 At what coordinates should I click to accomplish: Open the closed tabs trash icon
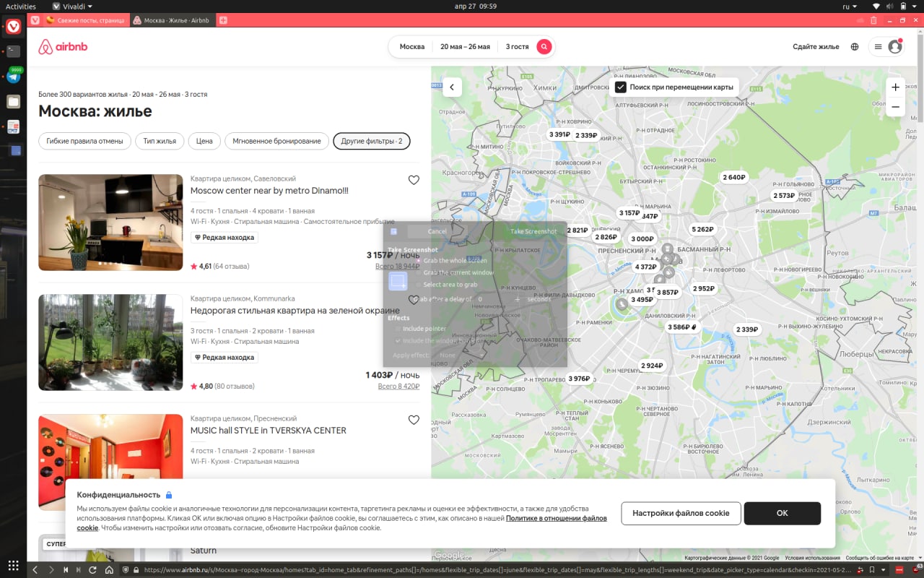coord(874,20)
